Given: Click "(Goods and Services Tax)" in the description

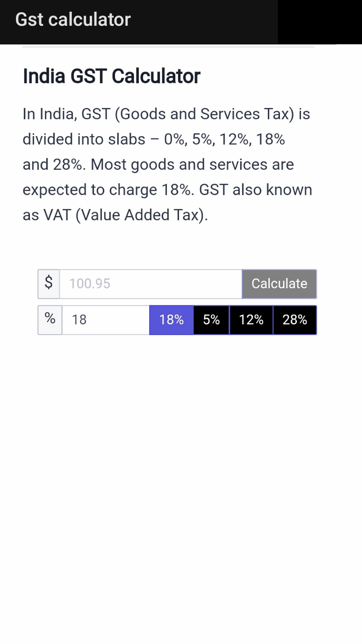Looking at the screenshot, I should pos(204,114).
